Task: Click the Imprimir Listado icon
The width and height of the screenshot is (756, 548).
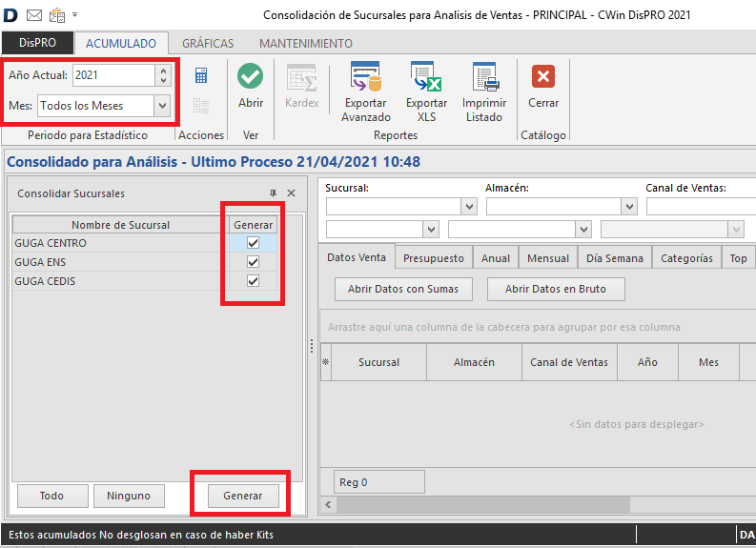Action: pyautogui.click(x=484, y=77)
